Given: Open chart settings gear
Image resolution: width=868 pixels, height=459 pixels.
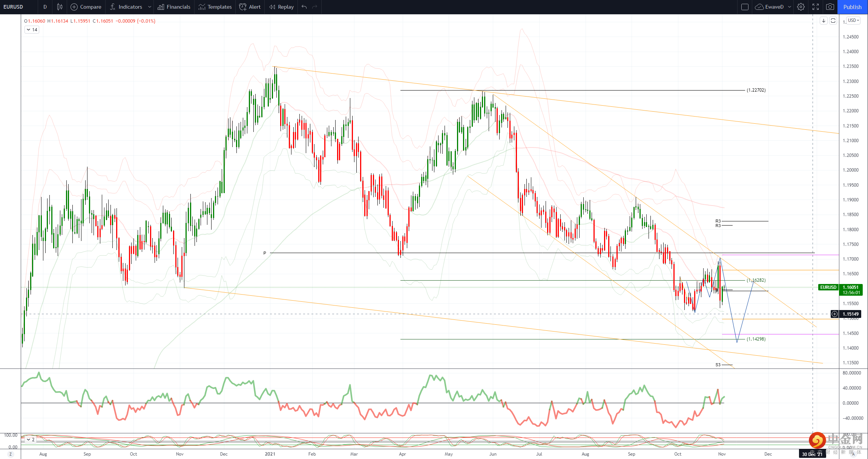Looking at the screenshot, I should 801,7.
